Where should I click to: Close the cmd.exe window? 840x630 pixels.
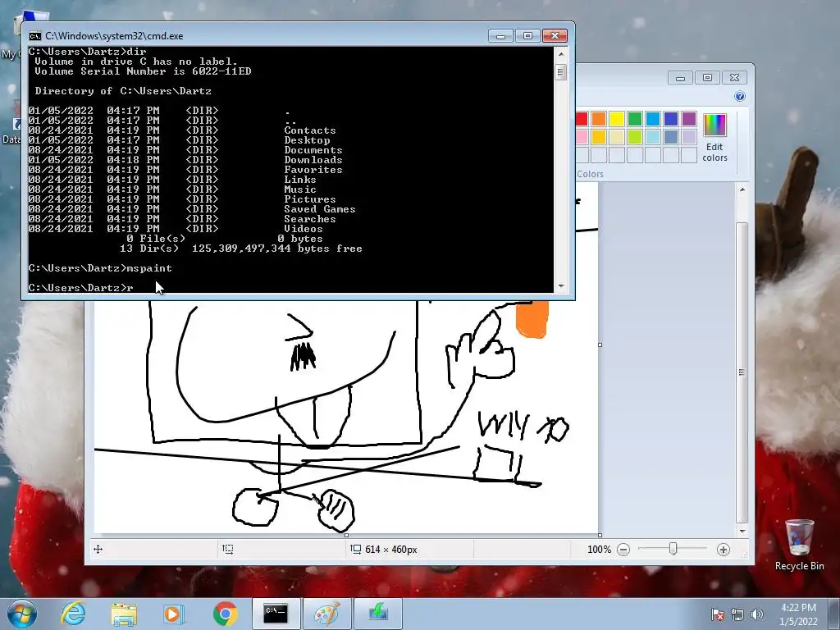pyautogui.click(x=555, y=36)
